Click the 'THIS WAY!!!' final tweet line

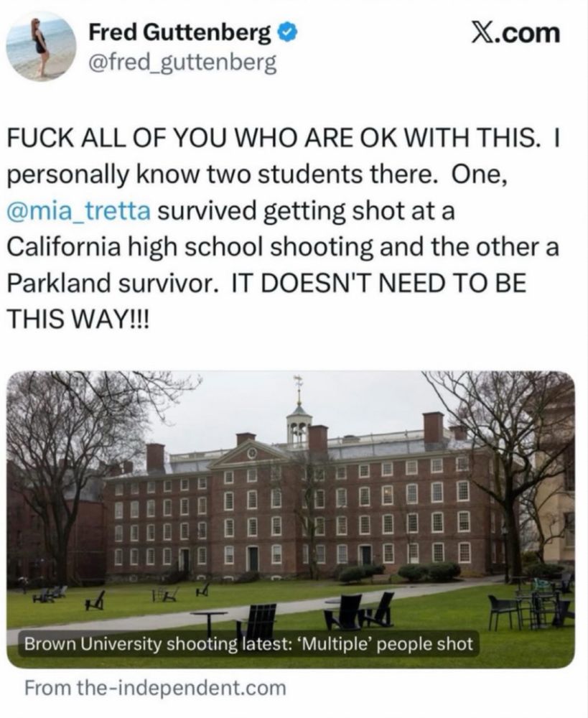point(78,318)
